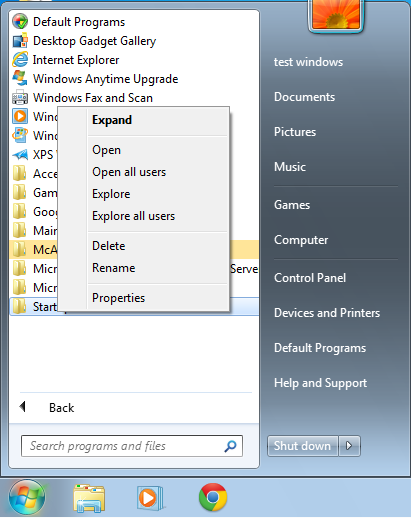Expand the Games folder entry
The width and height of the screenshot is (411, 518).
(33, 193)
